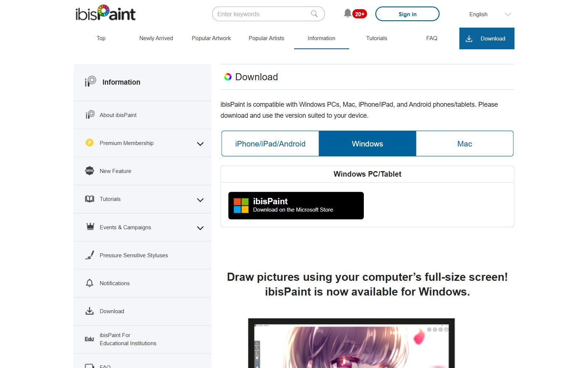Click the sidebar Notifications bell icon
The image size is (588, 368).
[x=89, y=283]
